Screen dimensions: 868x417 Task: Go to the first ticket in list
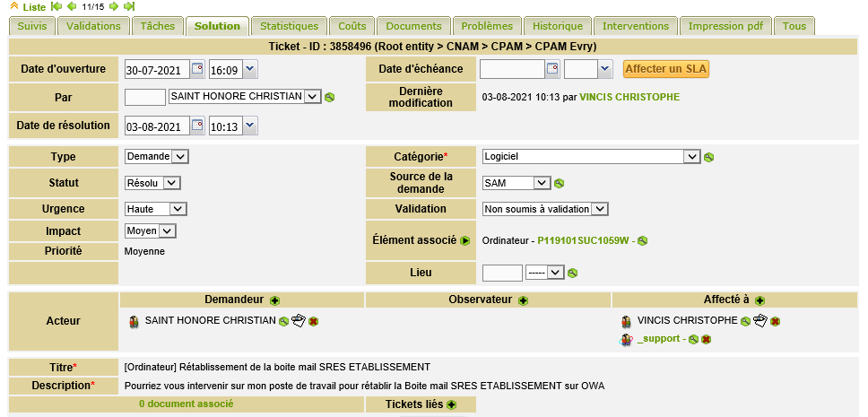[56, 6]
